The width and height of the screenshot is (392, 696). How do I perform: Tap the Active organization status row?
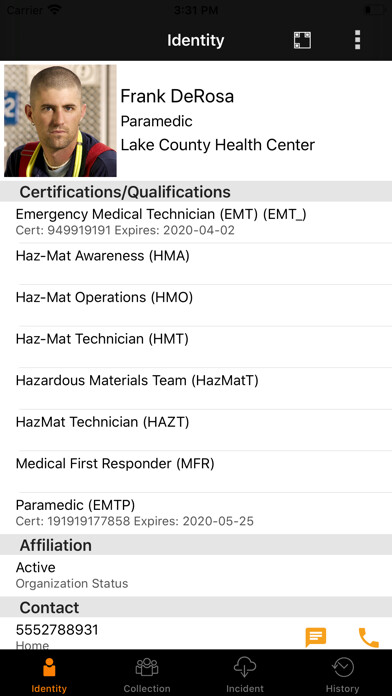pos(196,575)
